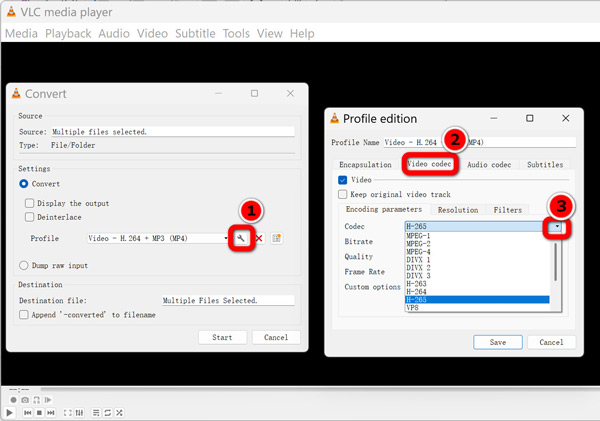
Task: Switch to the Encapsulation tab
Action: (365, 165)
